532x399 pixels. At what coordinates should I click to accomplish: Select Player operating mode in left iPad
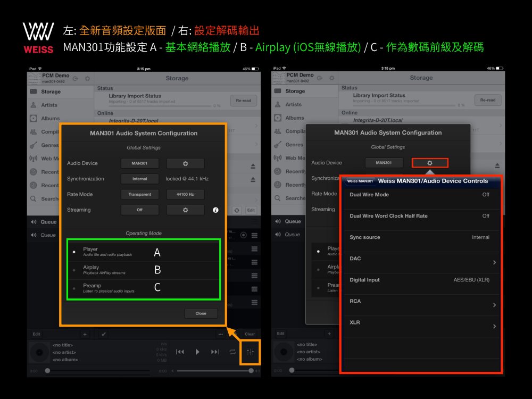(x=144, y=252)
